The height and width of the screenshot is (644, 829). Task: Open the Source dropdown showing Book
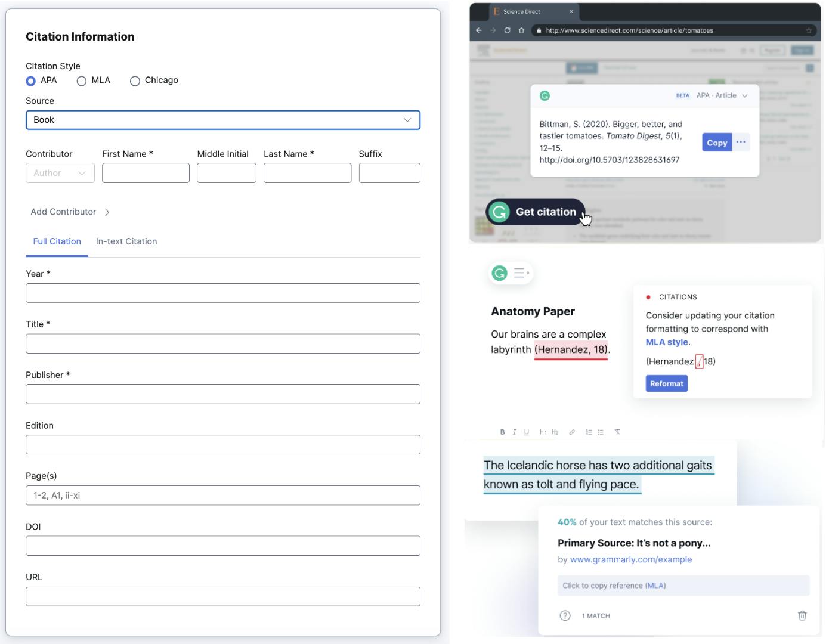pyautogui.click(x=222, y=120)
